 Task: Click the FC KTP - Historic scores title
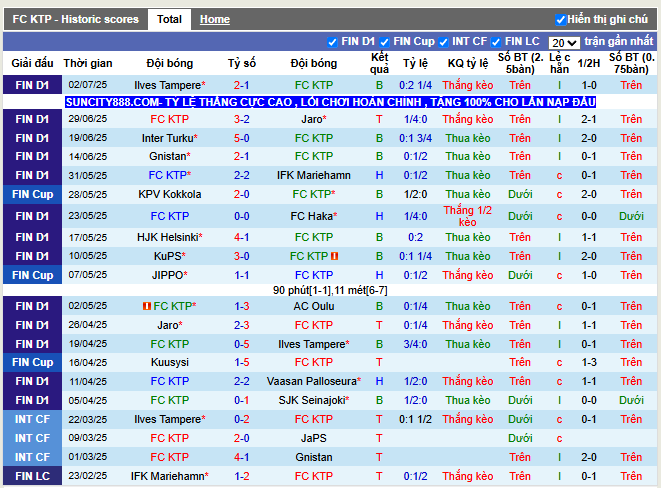point(75,19)
